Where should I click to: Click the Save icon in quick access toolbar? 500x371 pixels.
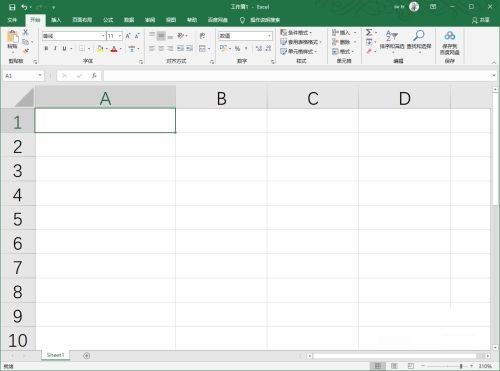(12, 7)
